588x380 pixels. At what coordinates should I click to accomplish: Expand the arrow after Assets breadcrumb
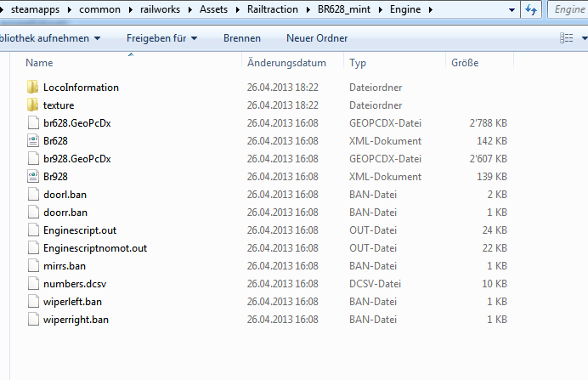[238, 9]
